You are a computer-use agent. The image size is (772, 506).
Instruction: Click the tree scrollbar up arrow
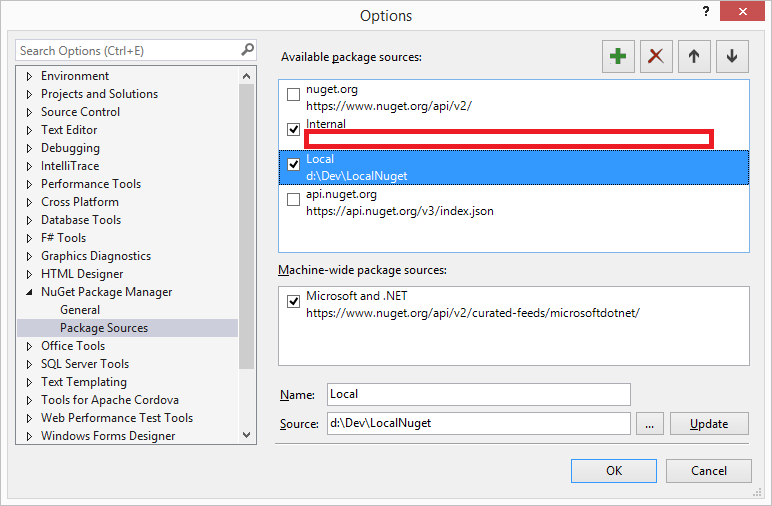click(x=247, y=76)
